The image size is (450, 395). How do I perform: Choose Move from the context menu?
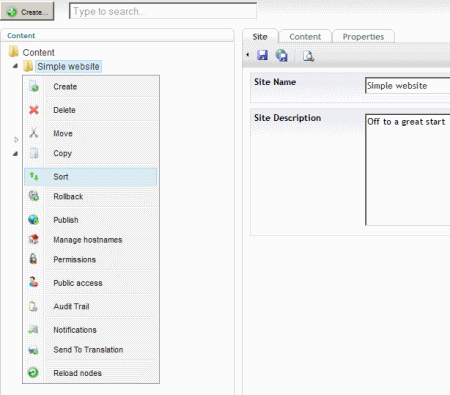tap(91, 133)
